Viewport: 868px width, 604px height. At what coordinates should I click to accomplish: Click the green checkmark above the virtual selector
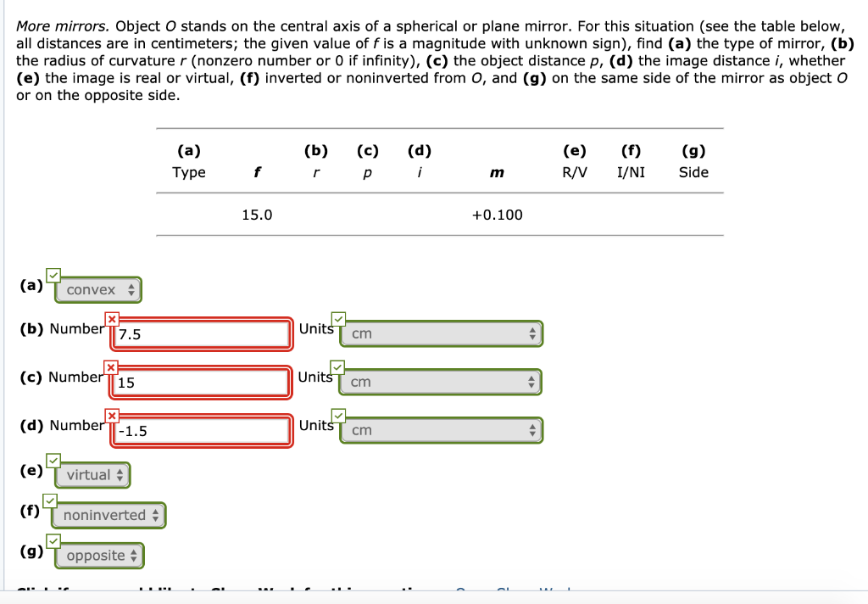(x=53, y=461)
